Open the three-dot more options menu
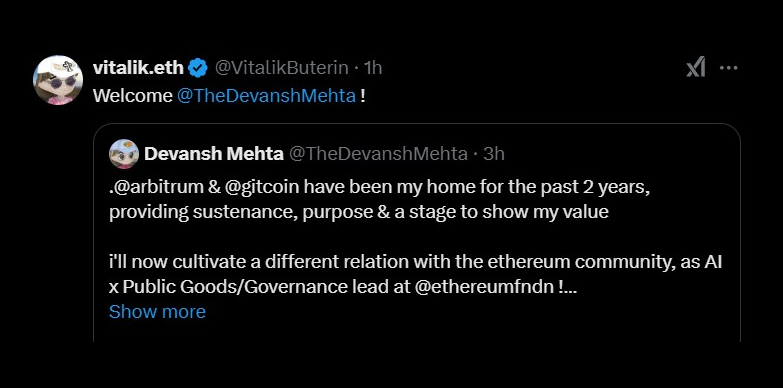The height and width of the screenshot is (388, 783). pos(729,68)
